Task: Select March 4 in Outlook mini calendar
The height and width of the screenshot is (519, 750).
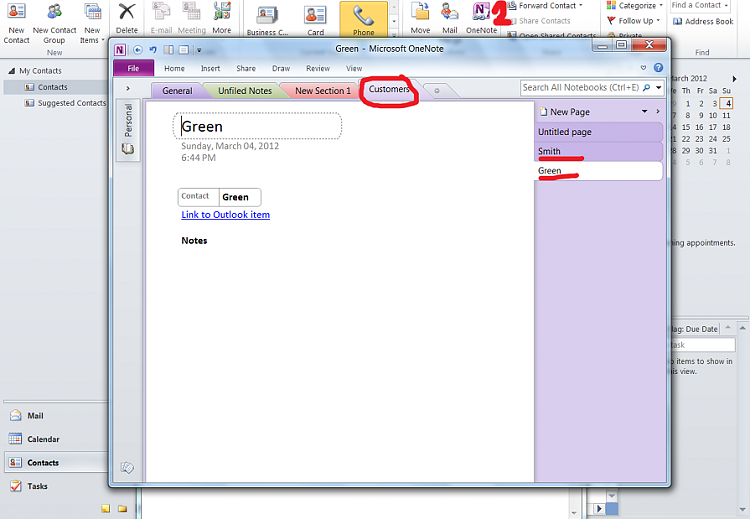Action: pos(728,103)
